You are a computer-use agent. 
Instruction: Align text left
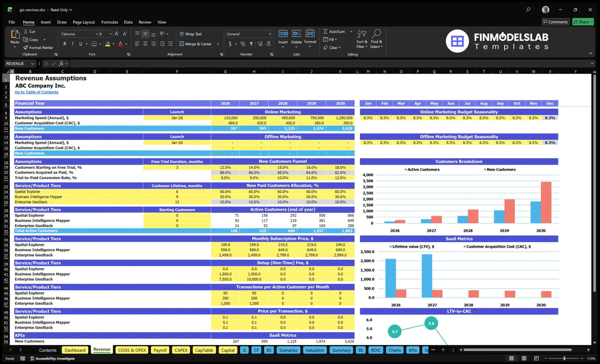click(137, 44)
